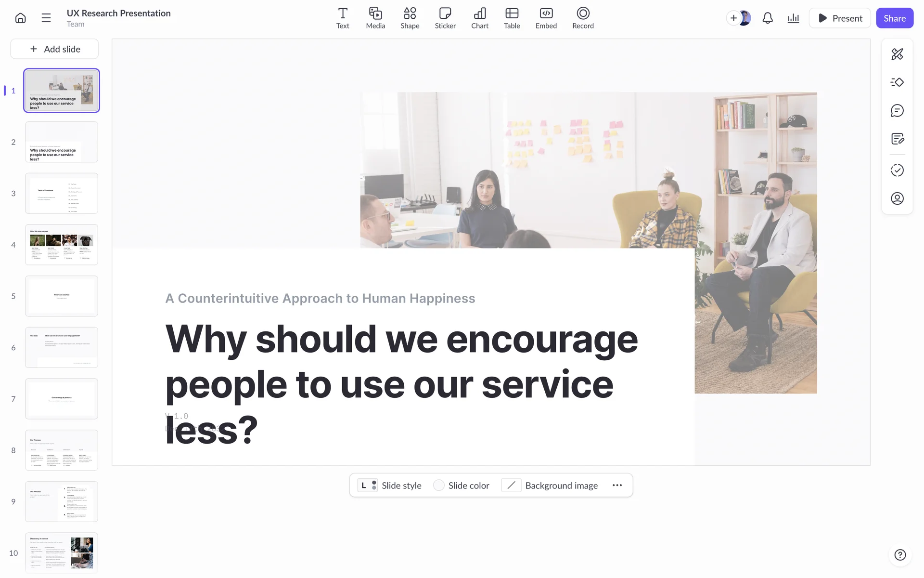Start the Record tool

click(x=583, y=18)
